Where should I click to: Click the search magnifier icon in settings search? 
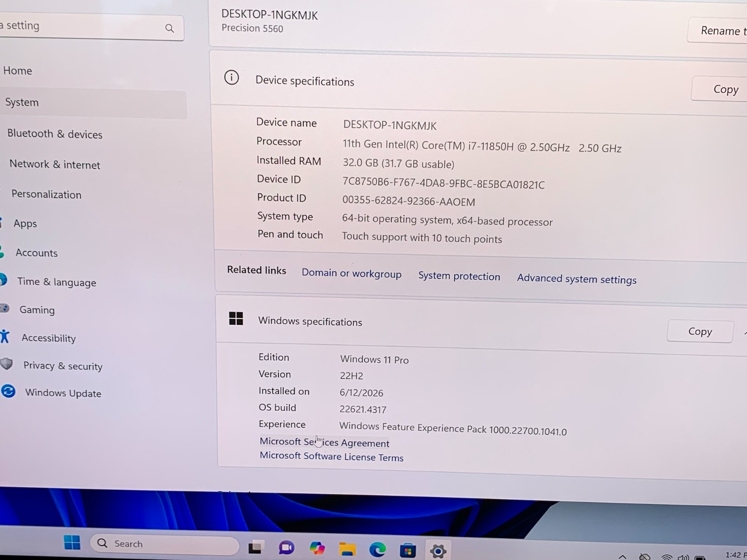pyautogui.click(x=169, y=28)
